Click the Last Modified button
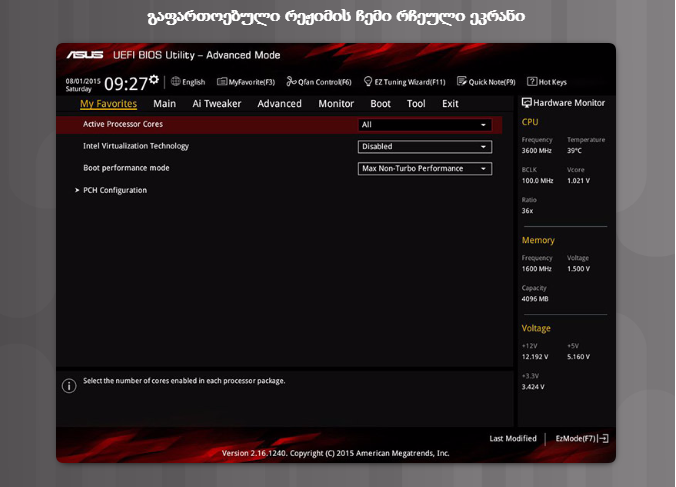 pos(513,438)
